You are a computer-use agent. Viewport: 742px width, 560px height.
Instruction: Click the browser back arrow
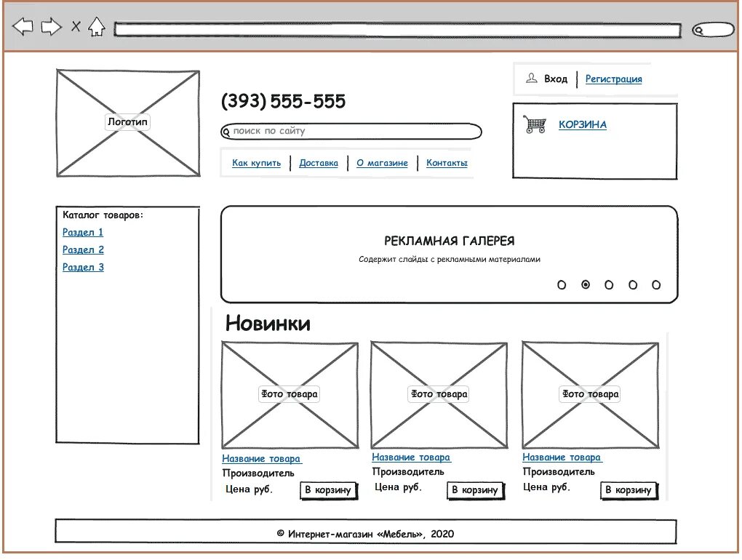pyautogui.click(x=23, y=26)
